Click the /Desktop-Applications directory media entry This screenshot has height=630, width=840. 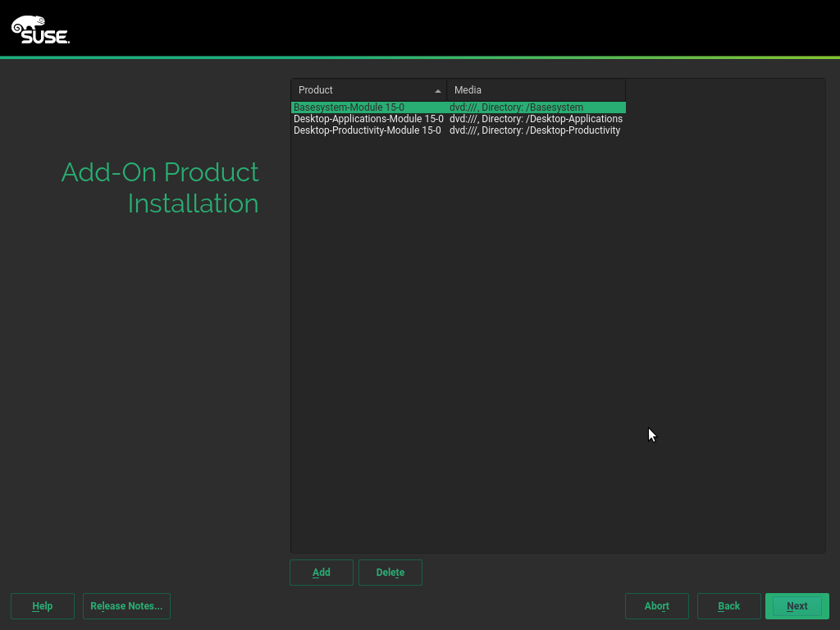pos(536,119)
